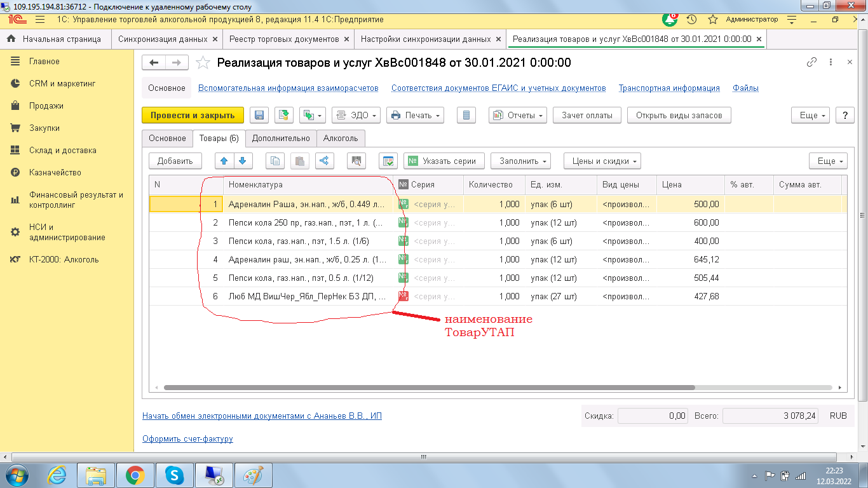Expand the ЭДО dropdown
The image size is (868, 488).
pos(356,115)
